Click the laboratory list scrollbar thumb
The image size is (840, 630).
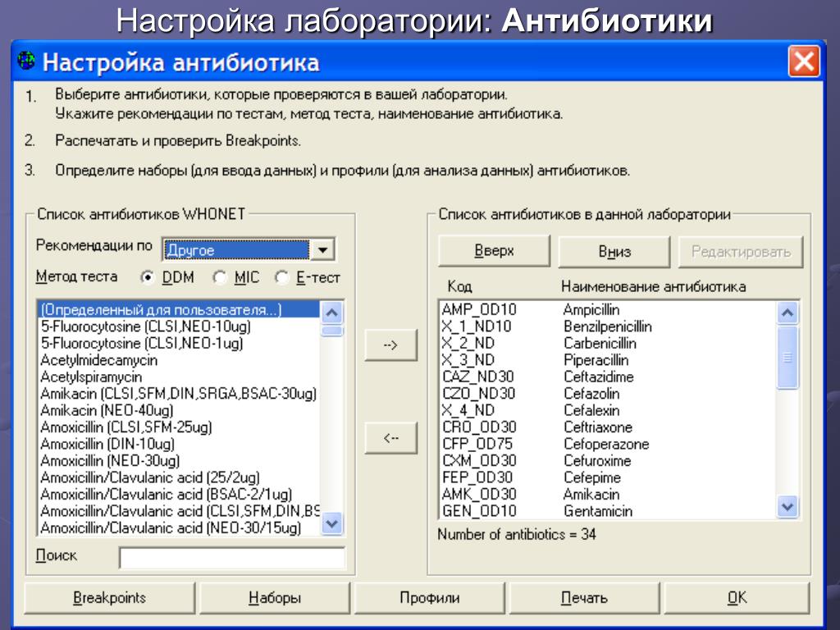click(x=787, y=358)
